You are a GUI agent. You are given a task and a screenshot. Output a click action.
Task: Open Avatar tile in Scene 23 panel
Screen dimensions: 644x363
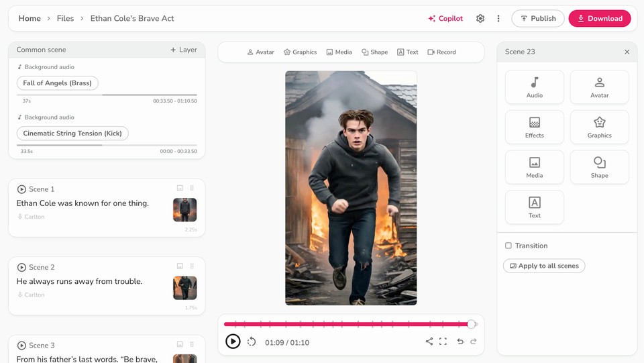point(599,87)
